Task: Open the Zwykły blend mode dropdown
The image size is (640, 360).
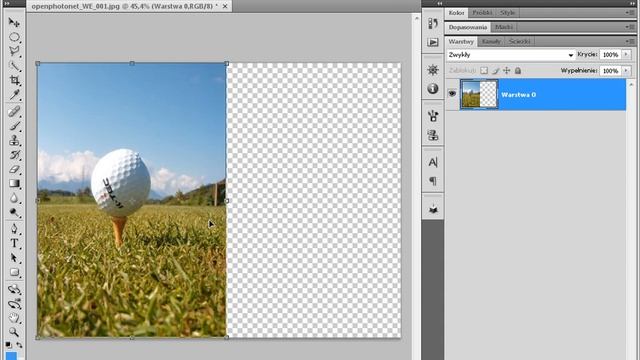Action: pyautogui.click(x=511, y=55)
